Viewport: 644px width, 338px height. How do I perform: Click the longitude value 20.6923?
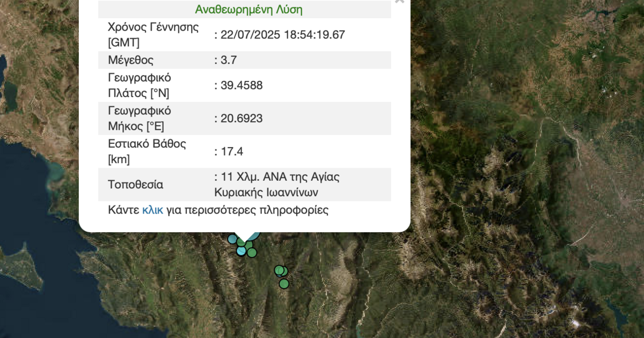(238, 119)
